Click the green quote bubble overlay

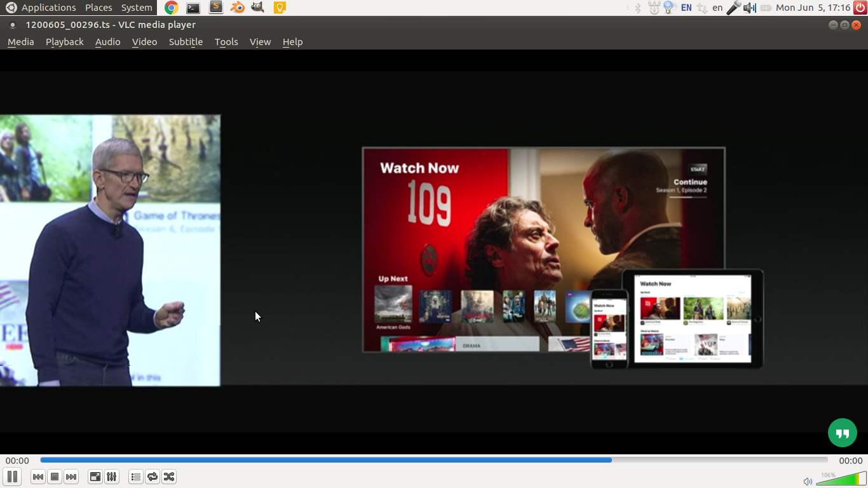tap(842, 433)
